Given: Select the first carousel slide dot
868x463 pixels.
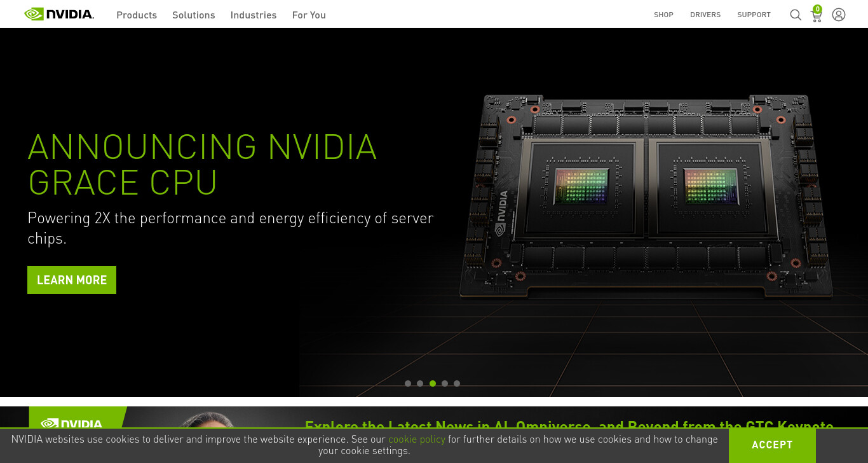Looking at the screenshot, I should coord(408,384).
